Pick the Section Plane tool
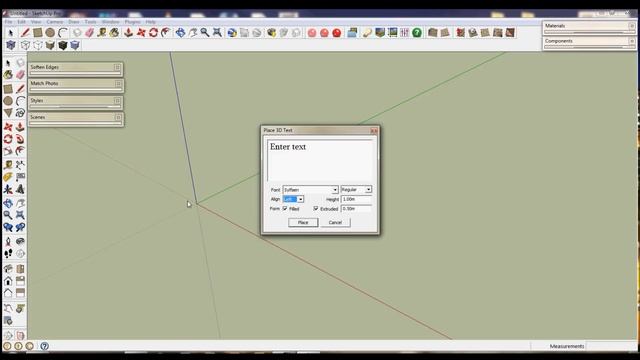Screen dimensions: 640x360 [x=20, y=253]
